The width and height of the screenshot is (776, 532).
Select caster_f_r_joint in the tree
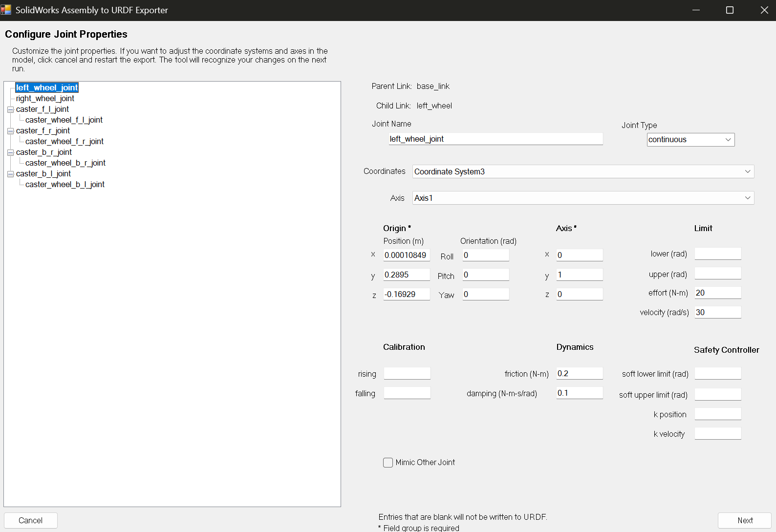(43, 130)
